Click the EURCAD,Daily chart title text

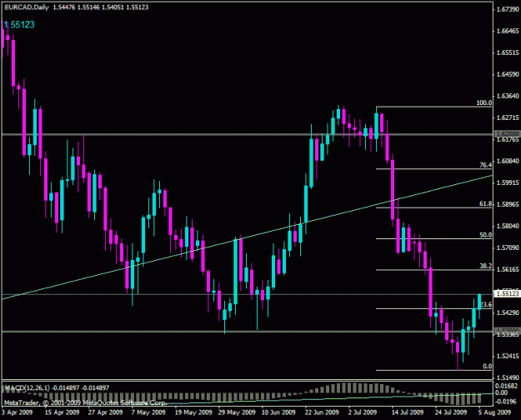[x=27, y=7]
